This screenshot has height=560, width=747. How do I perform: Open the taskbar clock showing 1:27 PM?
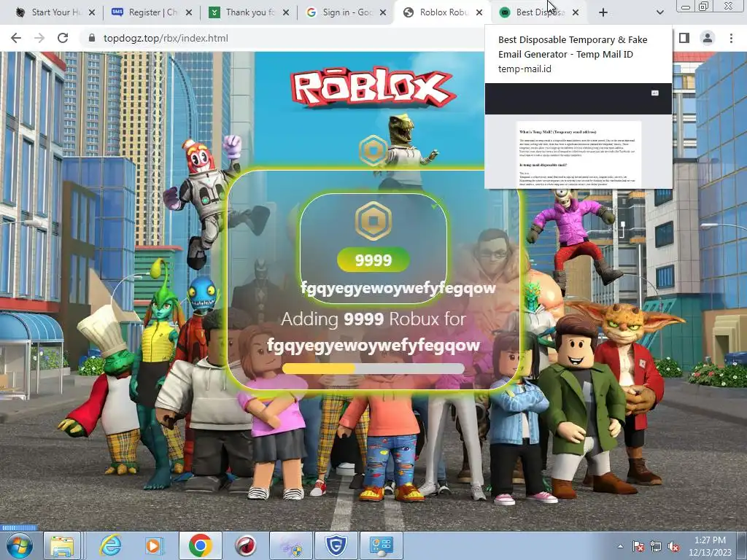[710, 545]
